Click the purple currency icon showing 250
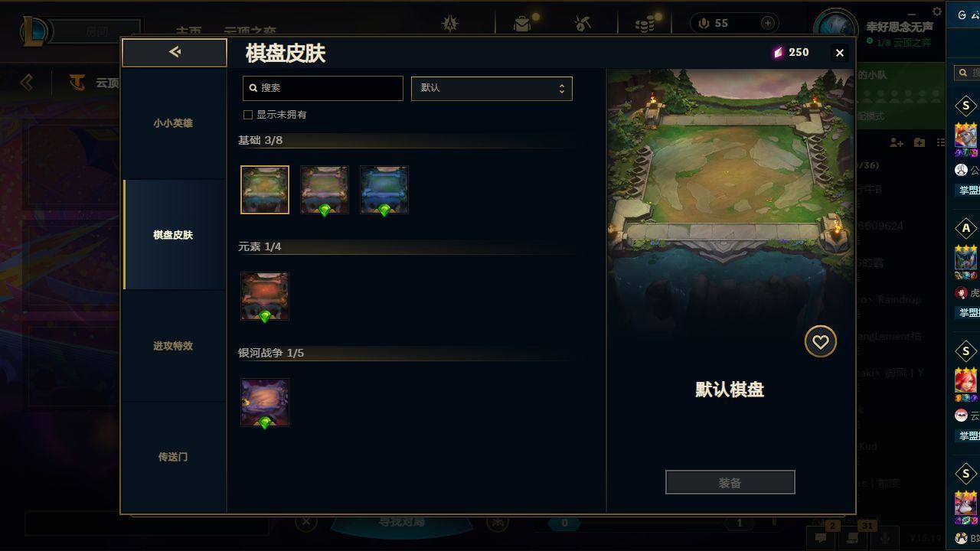Screen dimensions: 980x551 779,52
